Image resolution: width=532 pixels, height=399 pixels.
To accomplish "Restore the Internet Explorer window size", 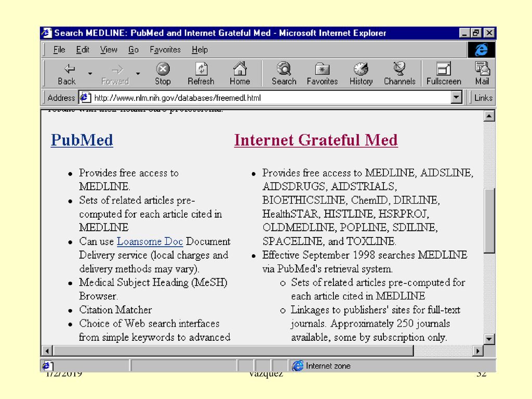I will tap(476, 33).
